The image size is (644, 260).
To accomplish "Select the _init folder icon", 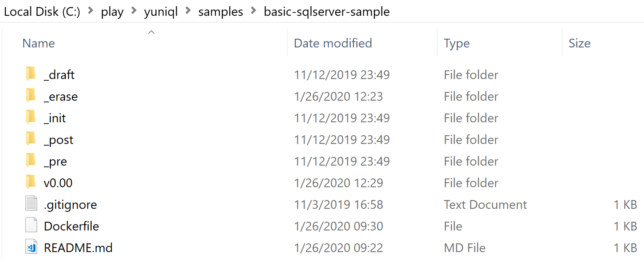I will pyautogui.click(x=31, y=118).
